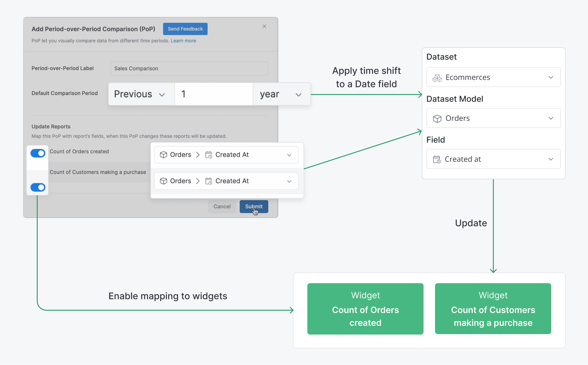Click the chevron beside year

pyautogui.click(x=299, y=95)
